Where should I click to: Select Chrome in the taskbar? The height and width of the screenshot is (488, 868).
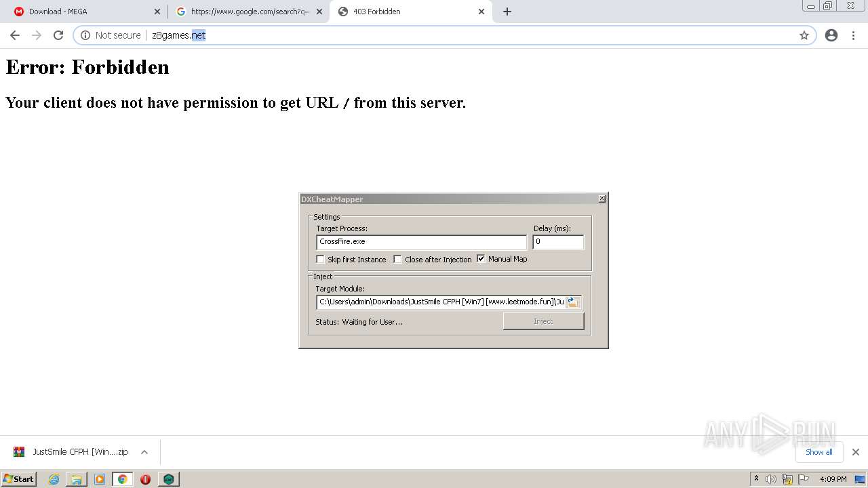click(x=123, y=479)
